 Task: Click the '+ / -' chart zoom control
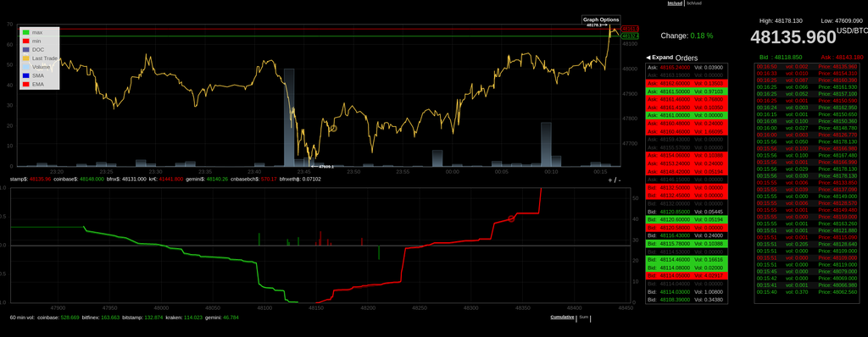(614, 180)
